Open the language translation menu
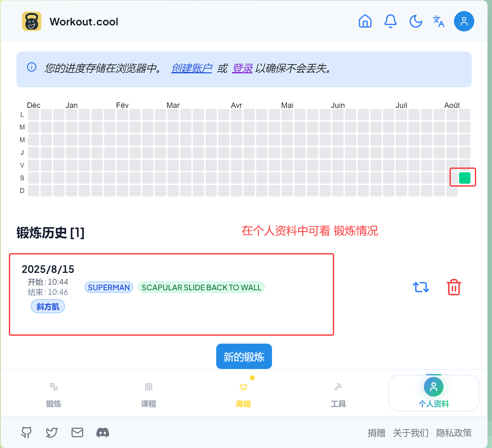The height and width of the screenshot is (448, 492). point(439,21)
